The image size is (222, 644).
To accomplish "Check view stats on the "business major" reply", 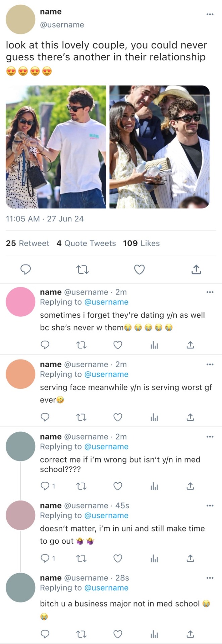I will click(154, 634).
